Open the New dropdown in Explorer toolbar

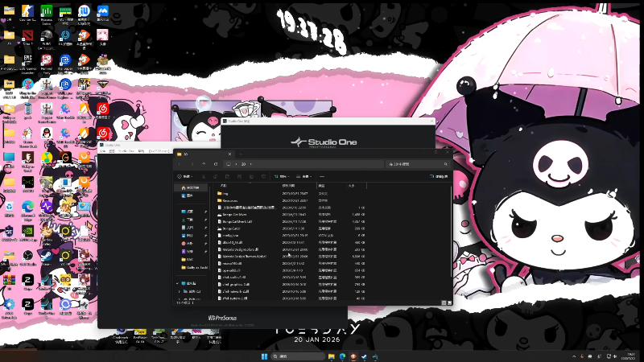185,176
